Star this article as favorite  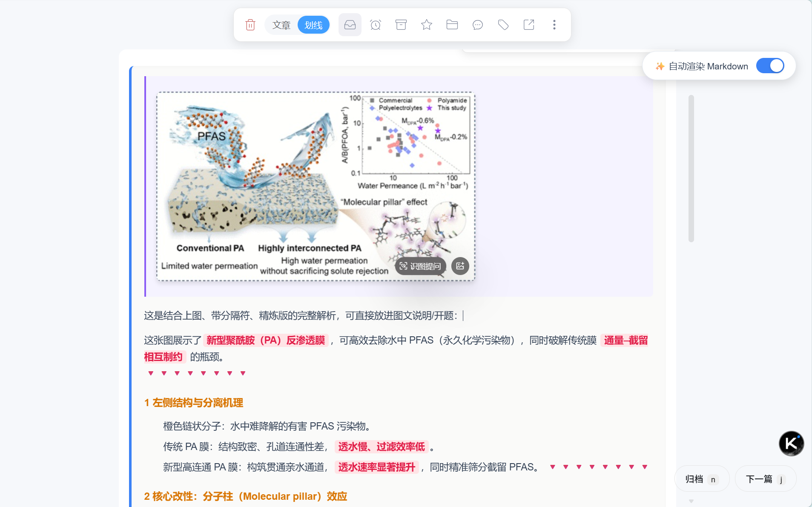pyautogui.click(x=426, y=25)
